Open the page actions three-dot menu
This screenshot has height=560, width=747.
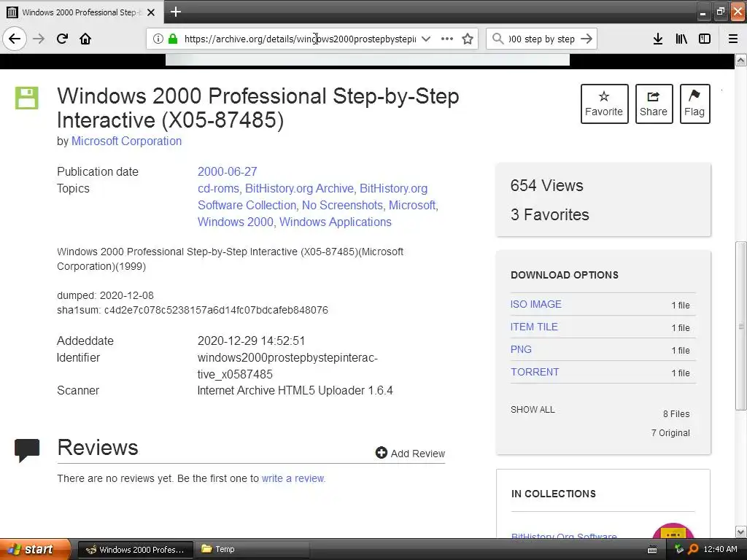click(447, 39)
